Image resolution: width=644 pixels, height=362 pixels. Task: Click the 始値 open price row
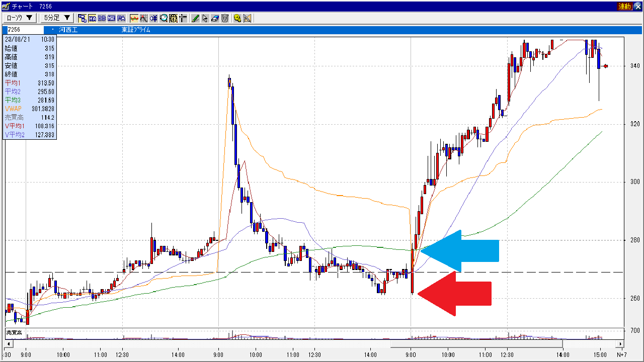pyautogui.click(x=30, y=48)
